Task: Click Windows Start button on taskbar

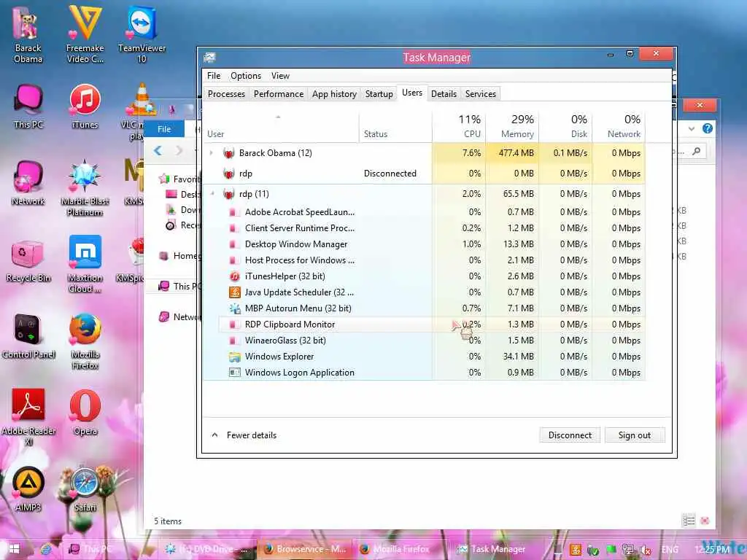Action: tap(14, 549)
